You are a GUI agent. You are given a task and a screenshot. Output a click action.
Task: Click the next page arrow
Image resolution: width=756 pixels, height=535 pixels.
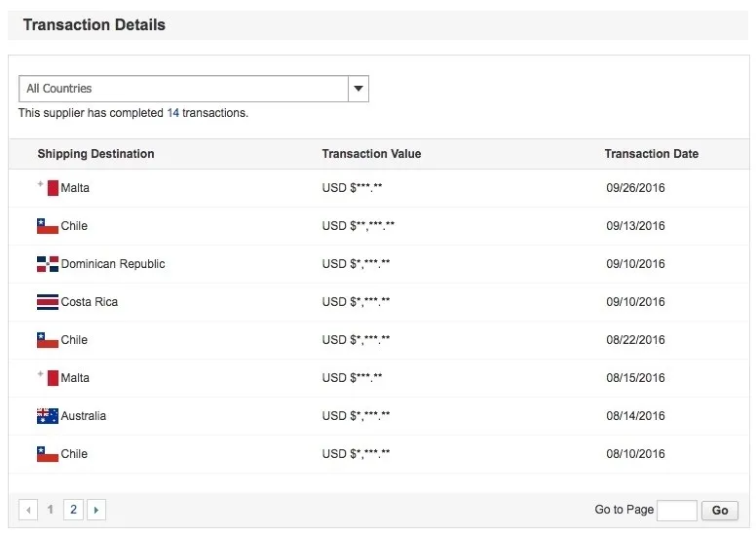point(95,510)
